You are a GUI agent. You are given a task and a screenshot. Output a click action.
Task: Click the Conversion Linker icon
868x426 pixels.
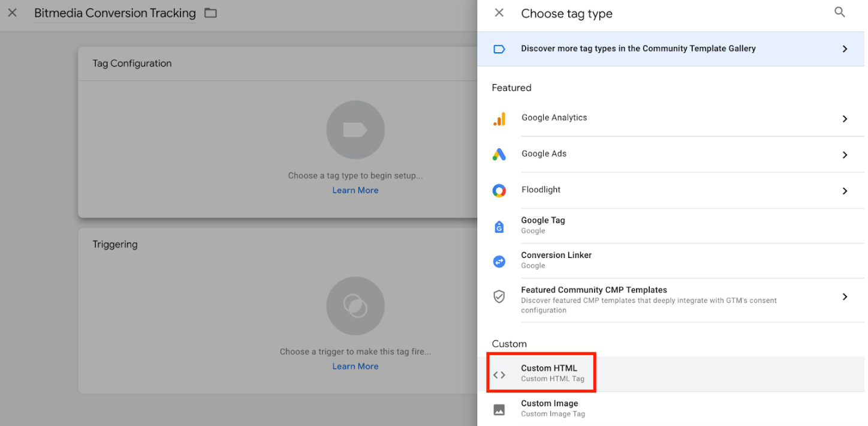pos(499,261)
